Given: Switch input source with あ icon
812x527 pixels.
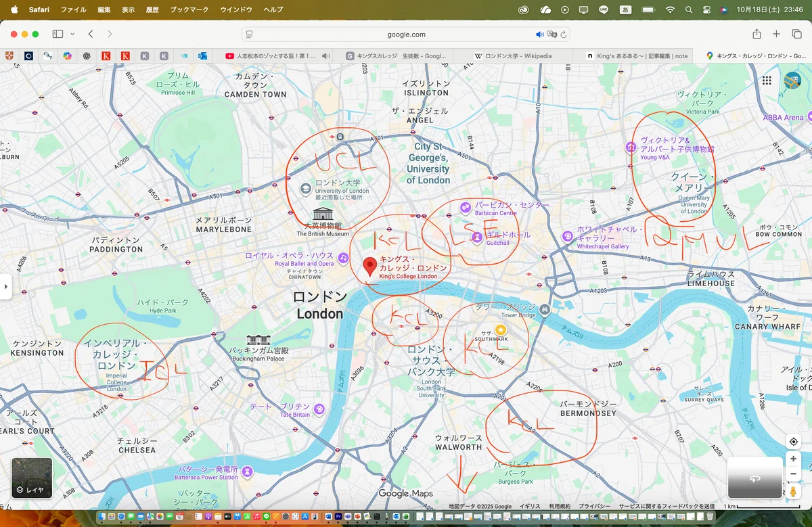Looking at the screenshot, I should 626,9.
